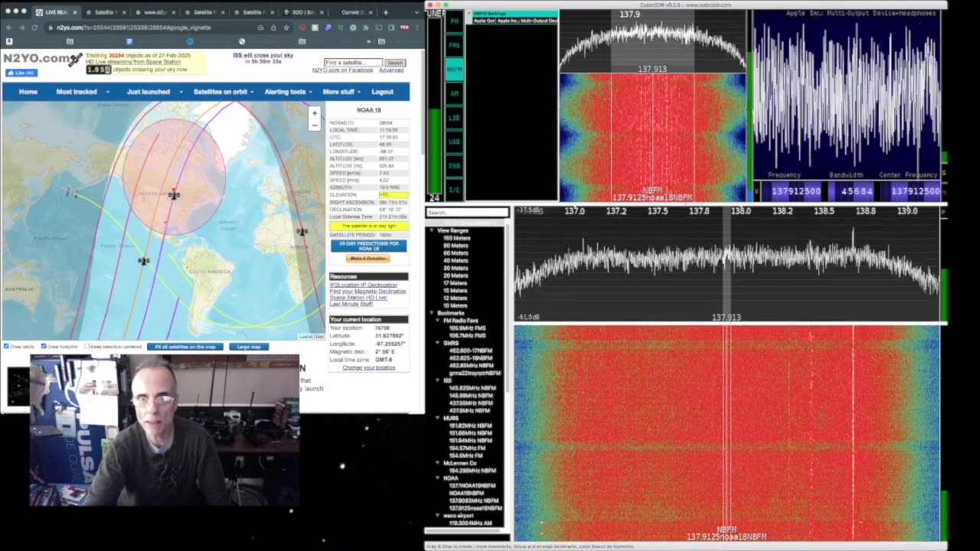Toggle Draw orbits checkbox
This screenshot has height=551, width=980.
point(6,347)
